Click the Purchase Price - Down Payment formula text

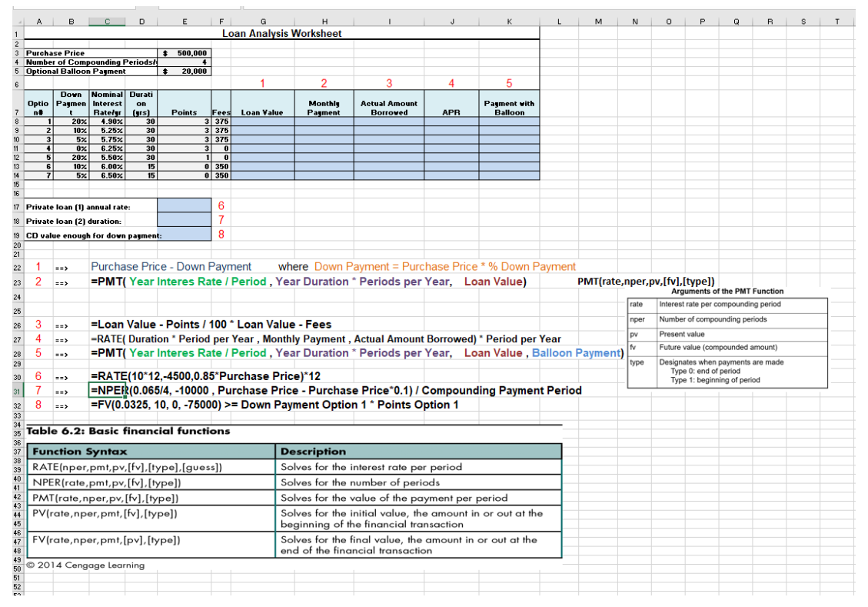171,267
